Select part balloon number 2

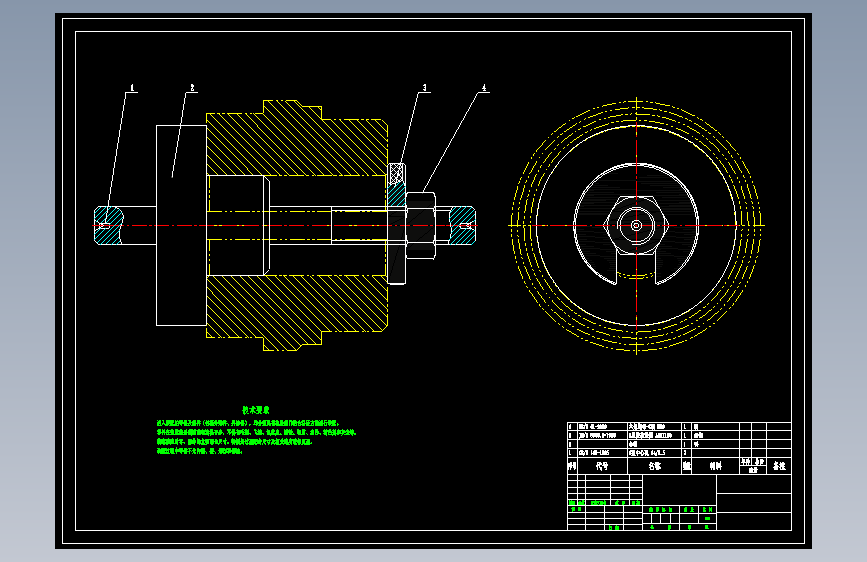tap(192, 88)
